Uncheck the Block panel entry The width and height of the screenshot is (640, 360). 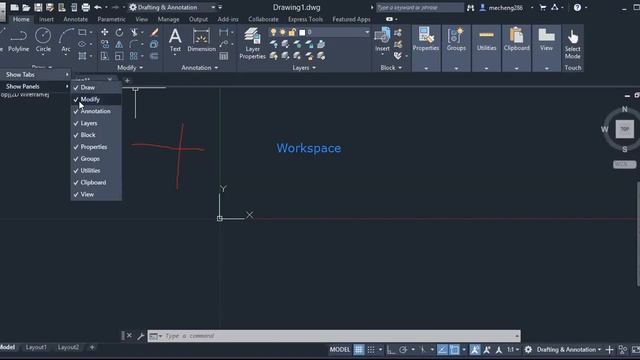(x=96, y=135)
